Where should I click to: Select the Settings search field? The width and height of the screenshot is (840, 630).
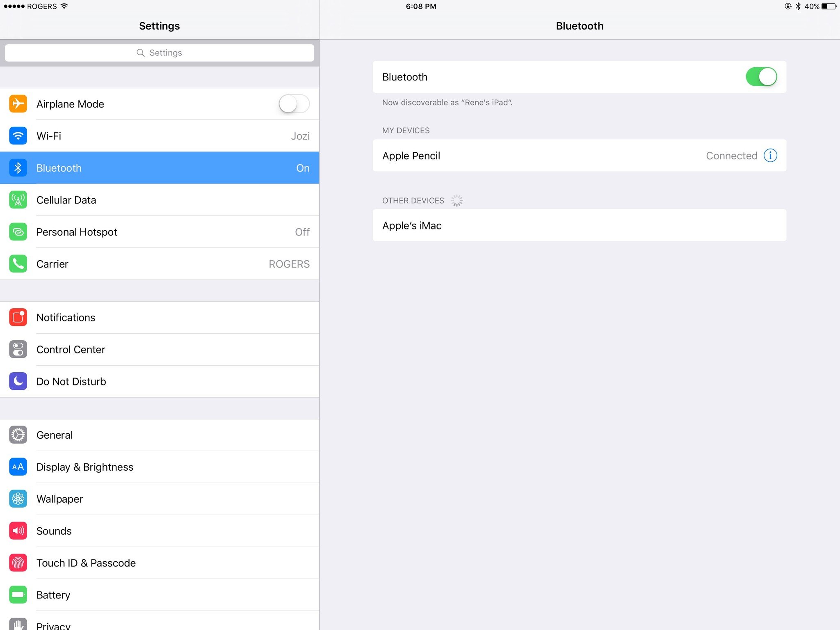160,52
